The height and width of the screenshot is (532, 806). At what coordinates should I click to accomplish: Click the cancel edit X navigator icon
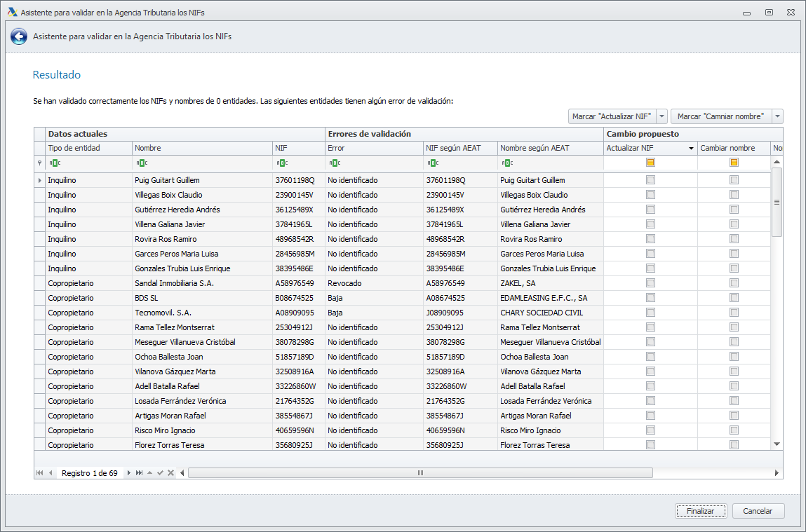[170, 473]
